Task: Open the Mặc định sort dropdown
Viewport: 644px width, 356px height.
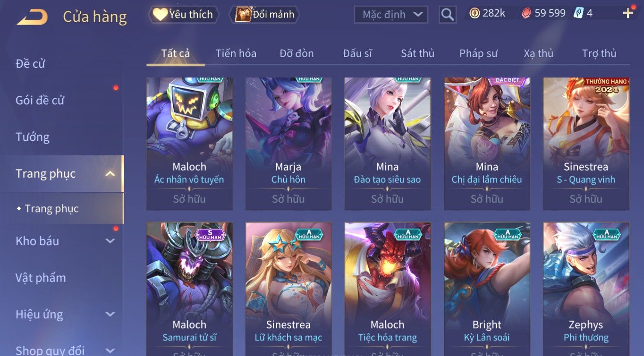Action: pos(391,15)
